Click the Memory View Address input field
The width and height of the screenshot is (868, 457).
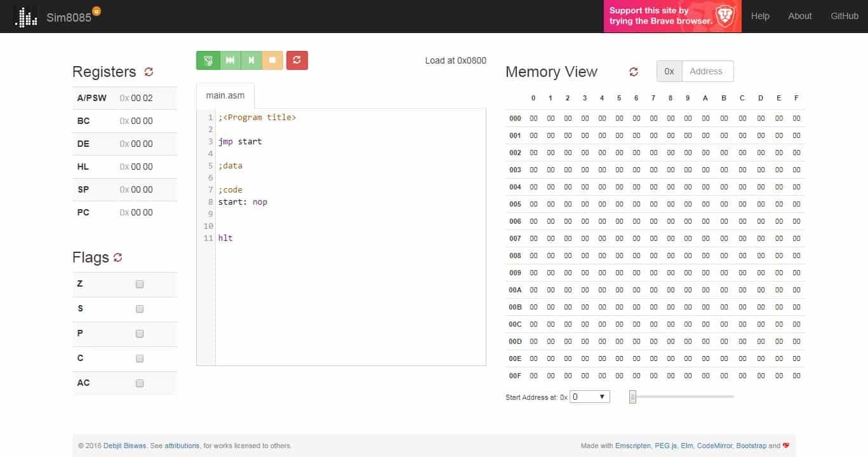click(707, 71)
